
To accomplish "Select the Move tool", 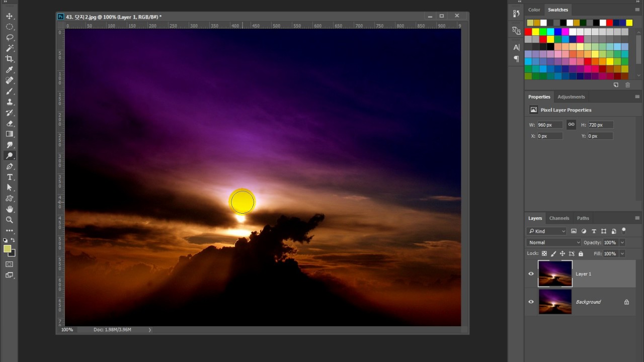I will 10,16.
